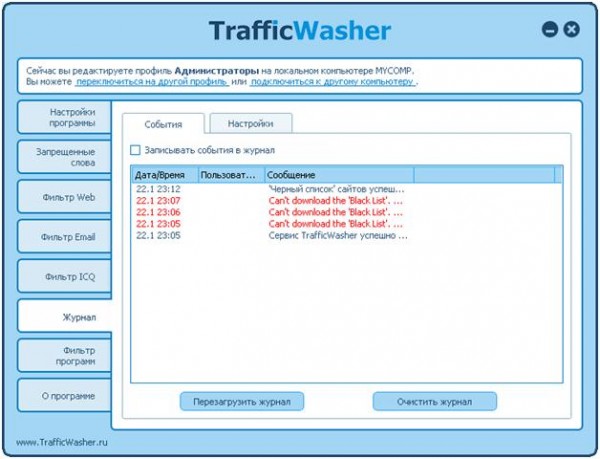Enable 'Записывать события в журнал' checkbox
The image size is (600, 459).
pyautogui.click(x=135, y=150)
